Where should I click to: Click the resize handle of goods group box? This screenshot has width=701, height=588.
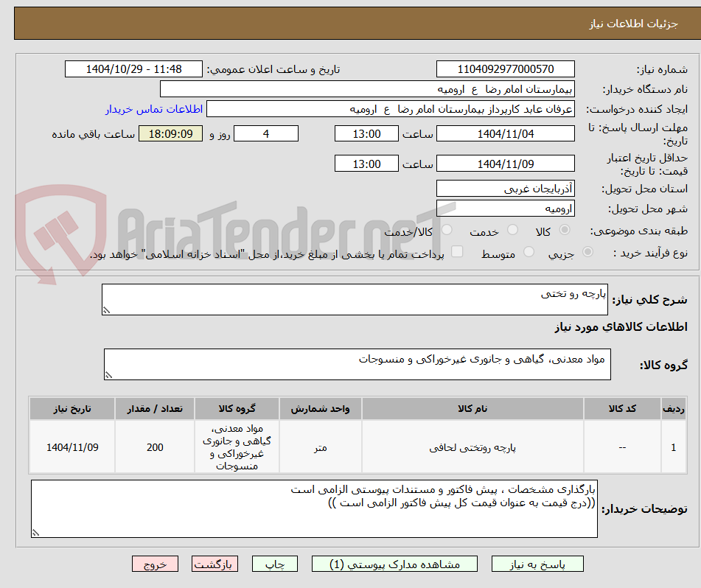pos(108,375)
